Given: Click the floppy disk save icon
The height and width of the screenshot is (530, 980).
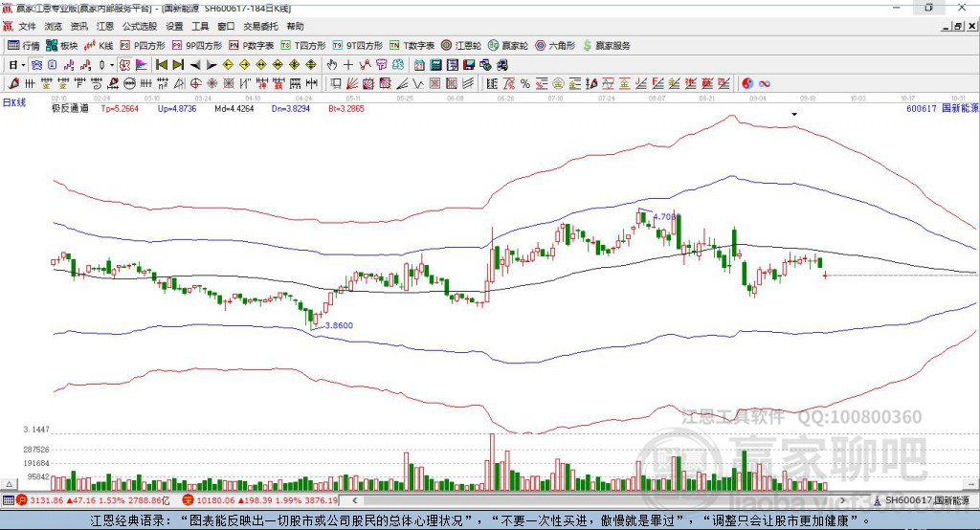Looking at the screenshot, I should tap(469, 65).
